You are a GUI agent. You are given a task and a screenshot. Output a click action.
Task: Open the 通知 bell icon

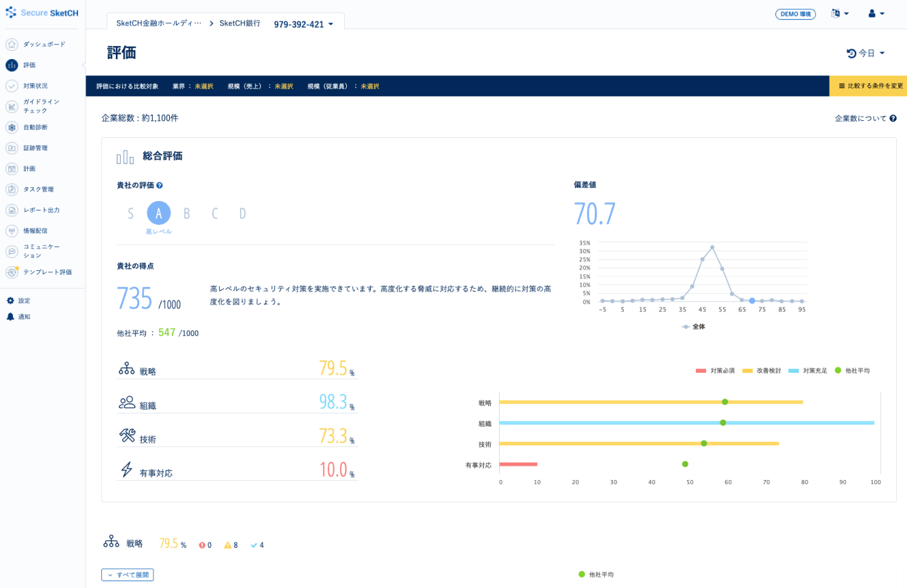click(10, 317)
